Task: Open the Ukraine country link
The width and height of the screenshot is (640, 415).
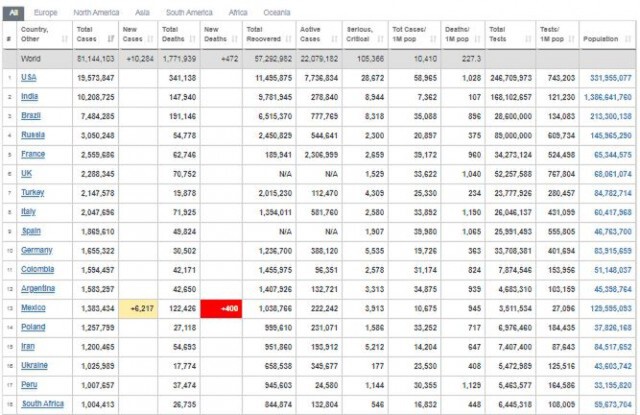Action: point(34,366)
